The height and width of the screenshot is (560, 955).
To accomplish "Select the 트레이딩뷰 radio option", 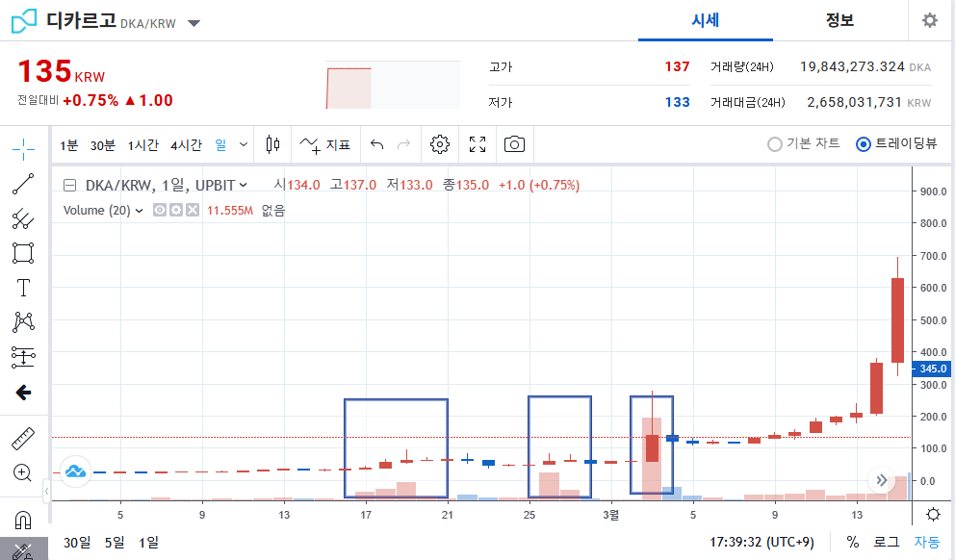I will click(896, 143).
